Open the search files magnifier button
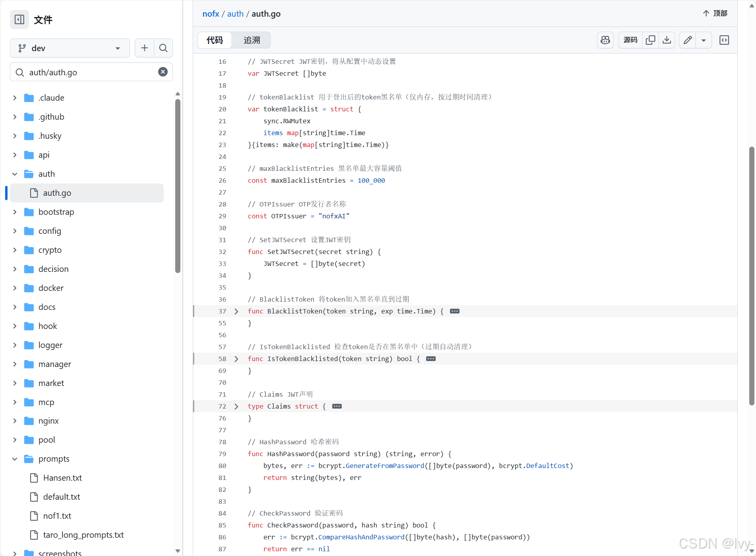Image resolution: width=756 pixels, height=556 pixels. point(163,48)
